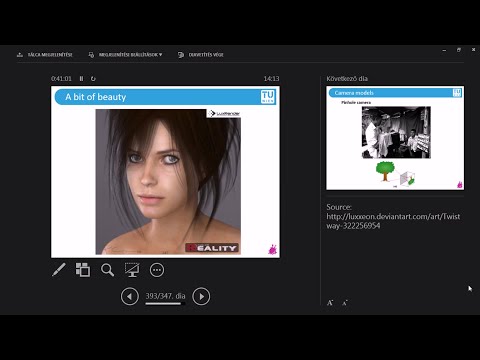Go to the previous slide arrow

click(130, 296)
